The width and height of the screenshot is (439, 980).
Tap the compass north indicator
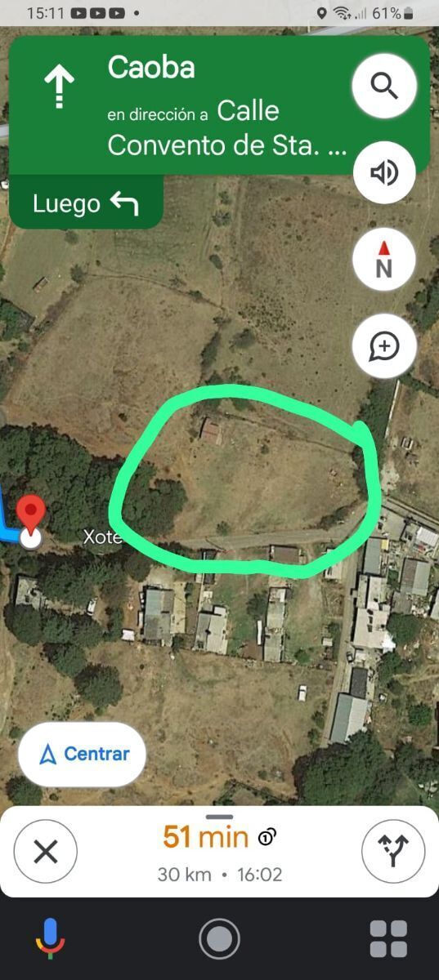tap(384, 259)
